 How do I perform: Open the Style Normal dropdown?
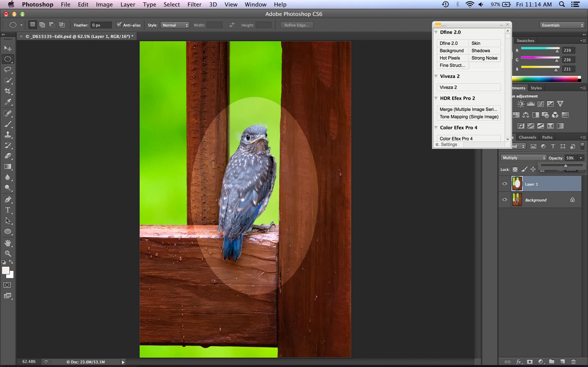(175, 25)
